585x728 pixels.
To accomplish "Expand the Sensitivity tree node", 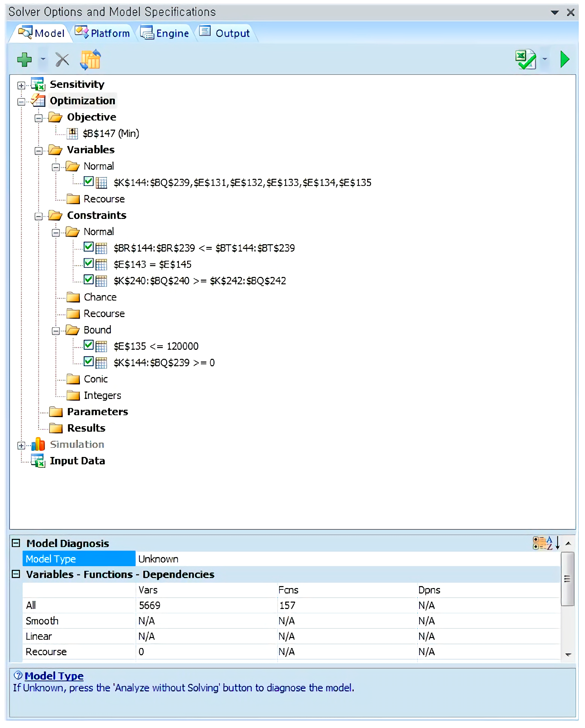I will (21, 85).
